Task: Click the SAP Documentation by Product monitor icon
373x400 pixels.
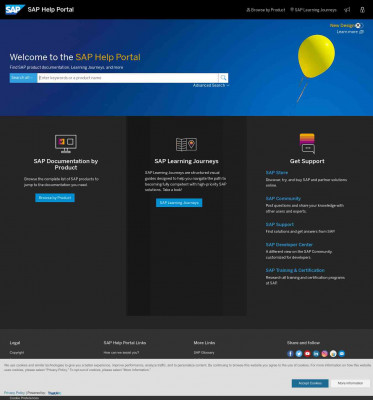Action: tap(66, 144)
